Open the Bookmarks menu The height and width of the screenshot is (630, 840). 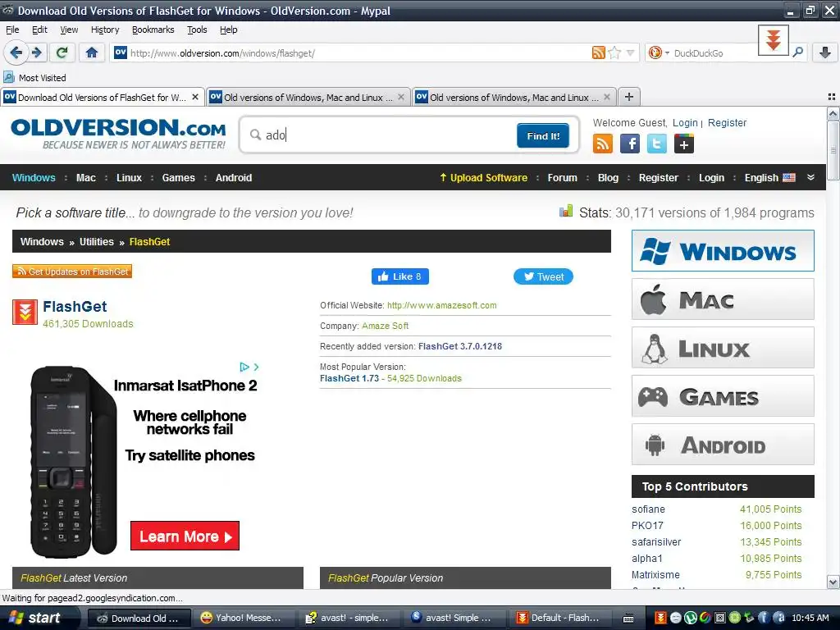[153, 30]
